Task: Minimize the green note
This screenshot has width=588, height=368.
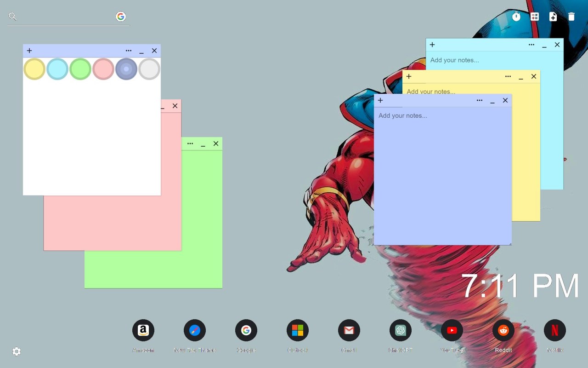Action: tap(203, 144)
